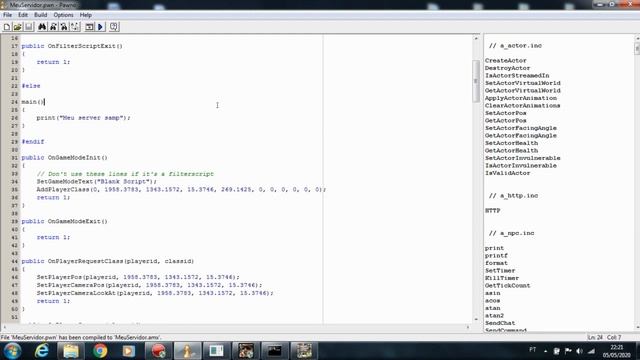Select ClearActorAnimations in the function list
Viewport: 640px width, 360px height.
(522, 106)
